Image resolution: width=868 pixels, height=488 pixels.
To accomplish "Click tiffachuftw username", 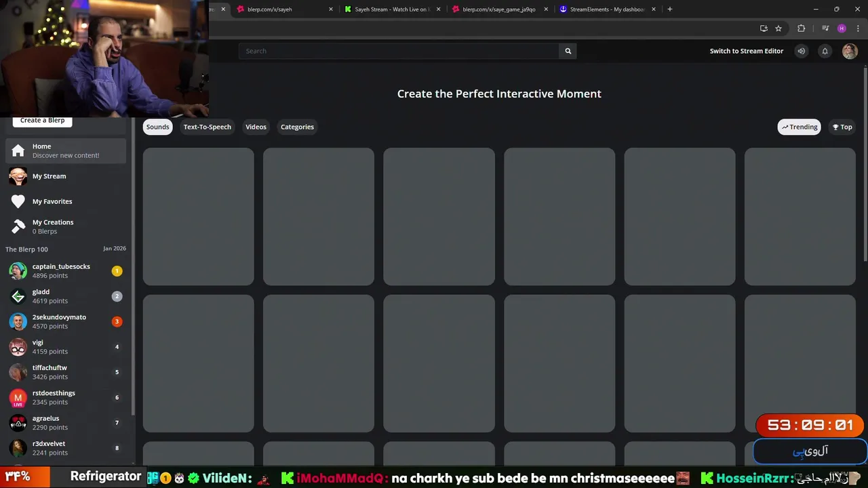I will [50, 368].
